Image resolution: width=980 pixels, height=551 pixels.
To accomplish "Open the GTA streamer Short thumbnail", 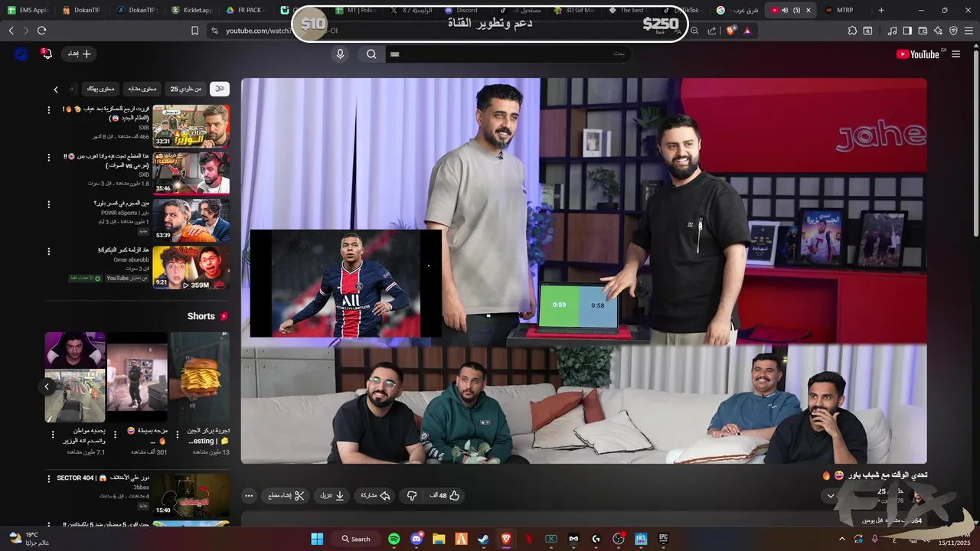I will click(x=75, y=377).
